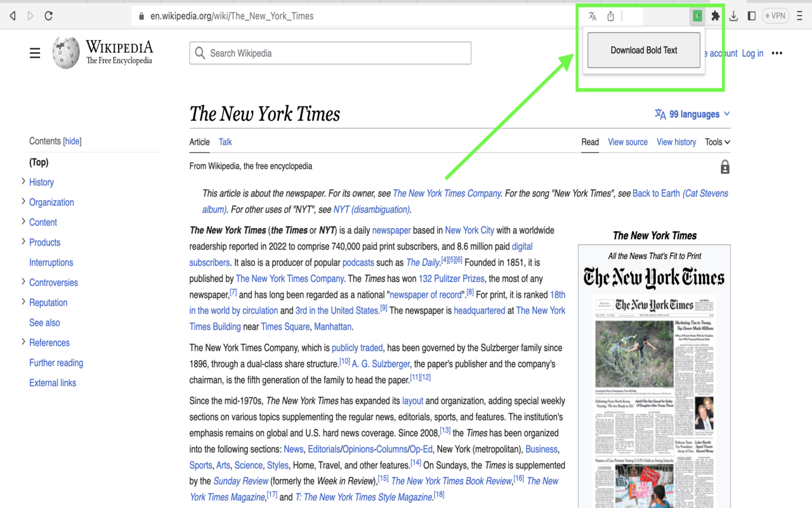Follow the Back to Earth link
This screenshot has width=812, height=508.
tap(656, 193)
